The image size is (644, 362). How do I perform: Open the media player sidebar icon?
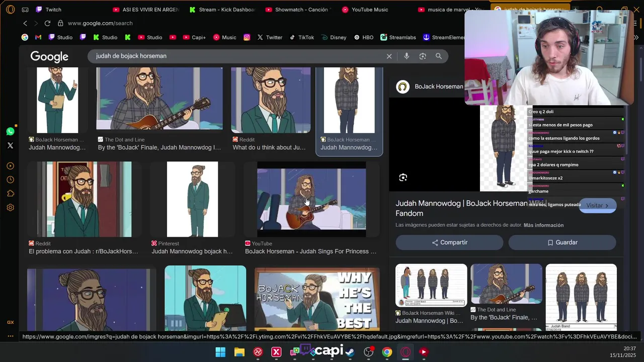click(x=10, y=166)
